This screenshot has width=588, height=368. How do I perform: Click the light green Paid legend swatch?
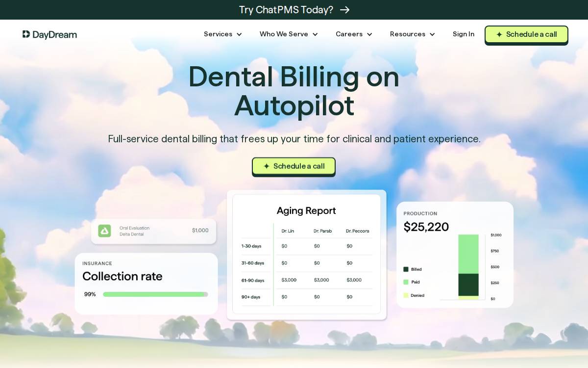(x=406, y=282)
